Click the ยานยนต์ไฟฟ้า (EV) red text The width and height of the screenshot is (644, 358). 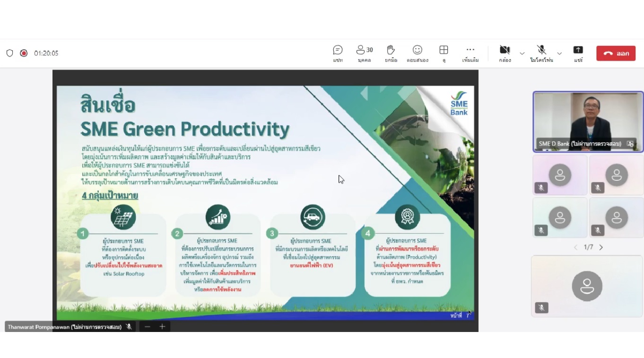(x=313, y=266)
